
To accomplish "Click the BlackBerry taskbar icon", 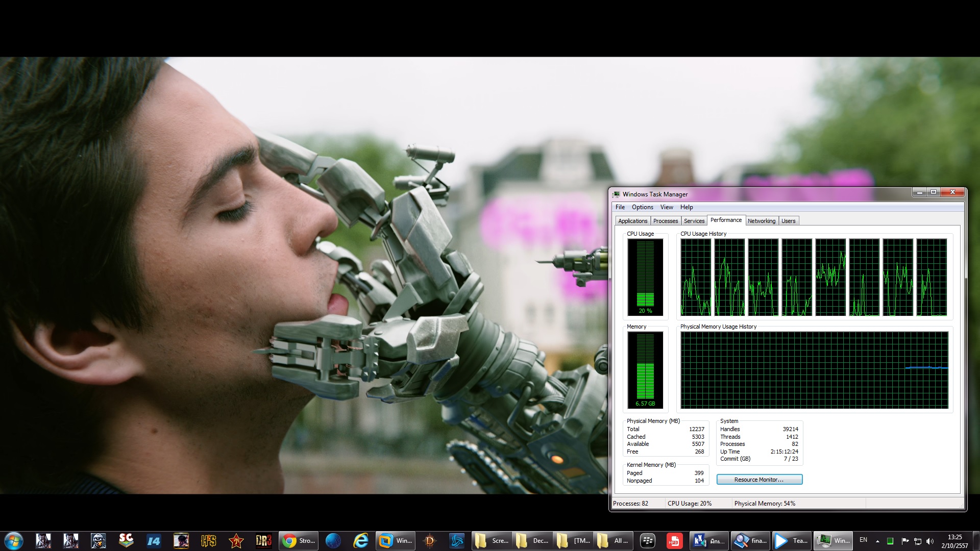I will coord(648,541).
